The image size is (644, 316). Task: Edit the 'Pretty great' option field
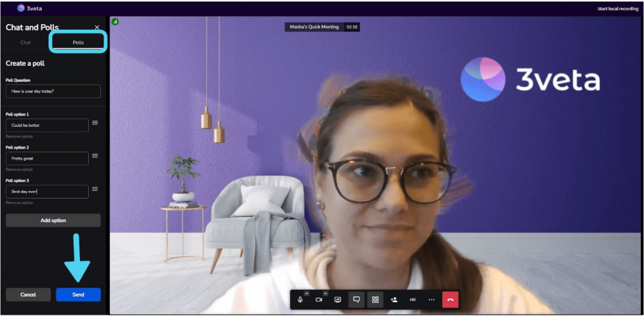pos(47,158)
